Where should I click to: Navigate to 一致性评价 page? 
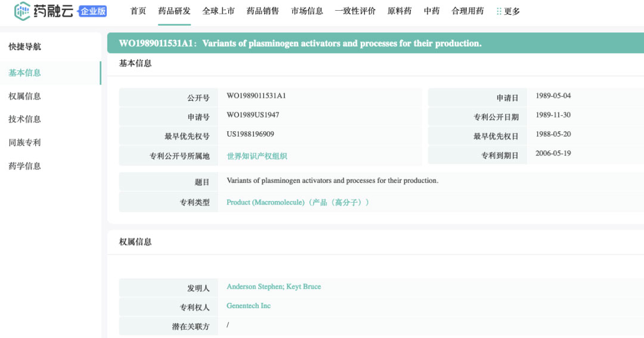click(x=355, y=11)
